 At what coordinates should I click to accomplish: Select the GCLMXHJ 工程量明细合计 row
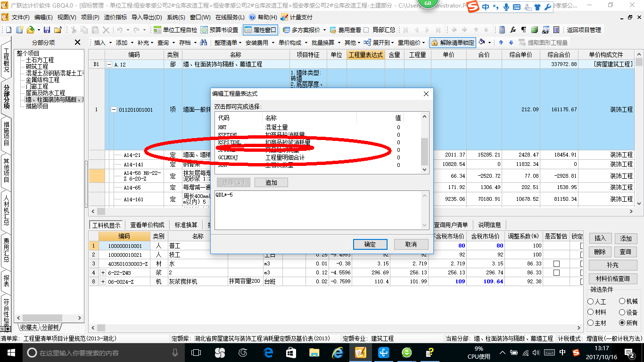coord(319,157)
